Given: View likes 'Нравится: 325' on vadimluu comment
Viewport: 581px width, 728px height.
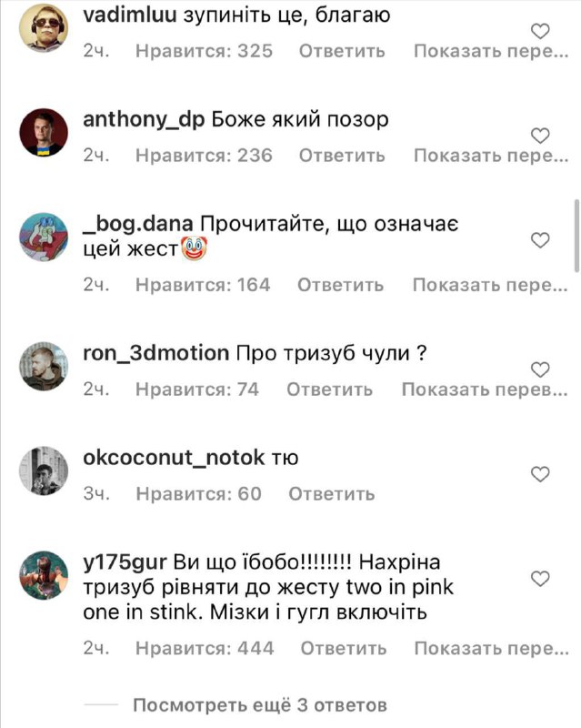Looking at the screenshot, I should pos(205,51).
